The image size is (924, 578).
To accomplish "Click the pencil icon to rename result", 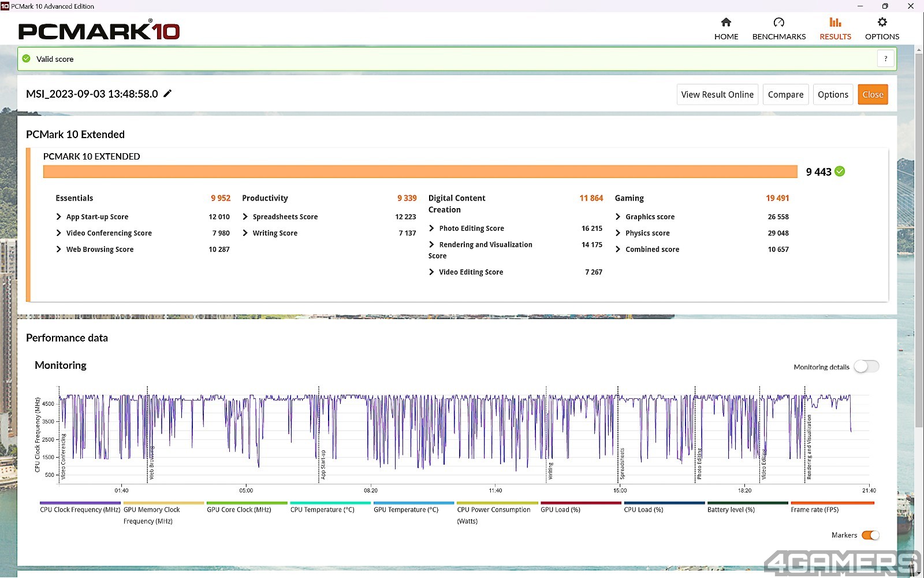I will click(x=167, y=94).
